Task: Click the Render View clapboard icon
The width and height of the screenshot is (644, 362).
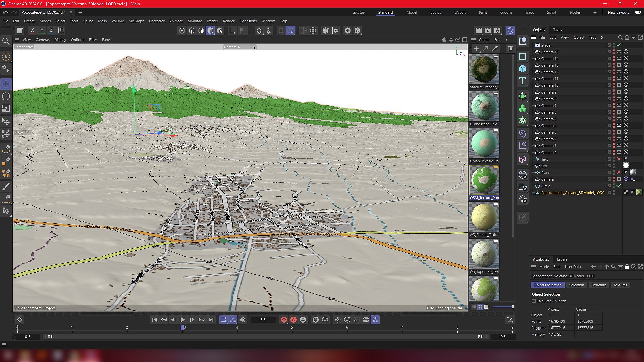Action: tap(479, 31)
